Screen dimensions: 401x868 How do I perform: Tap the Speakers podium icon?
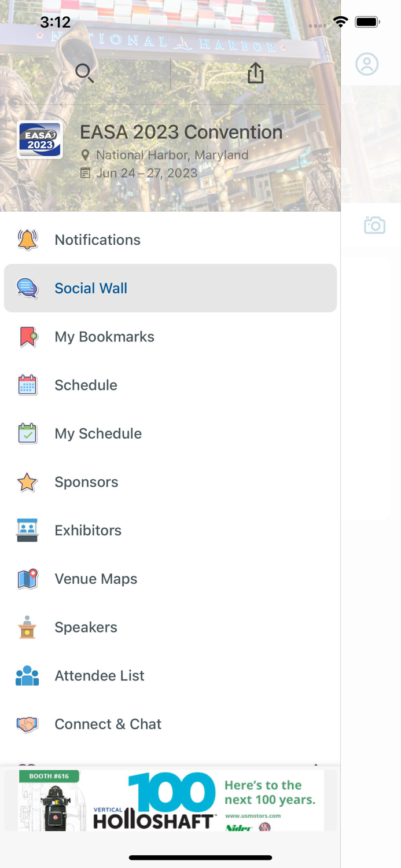click(27, 627)
